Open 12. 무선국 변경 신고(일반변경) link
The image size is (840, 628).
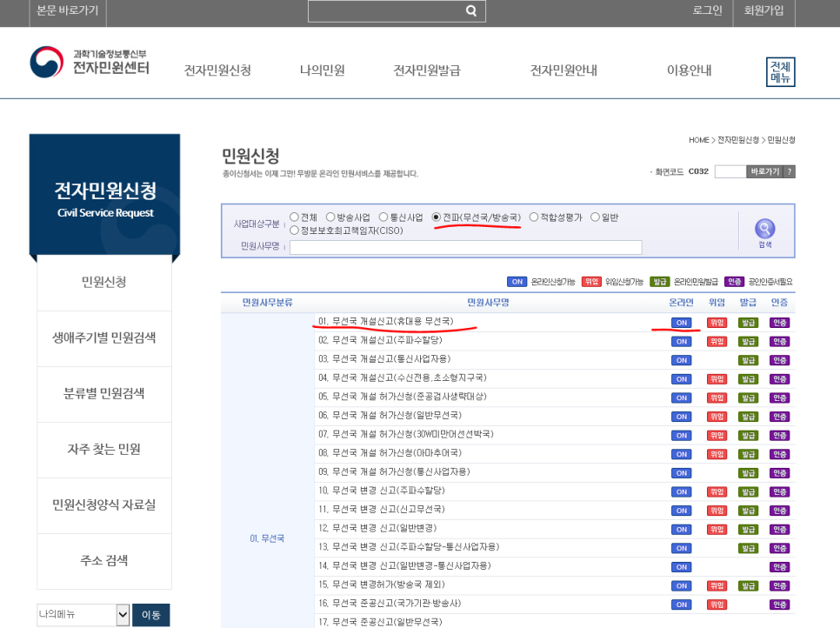click(377, 528)
